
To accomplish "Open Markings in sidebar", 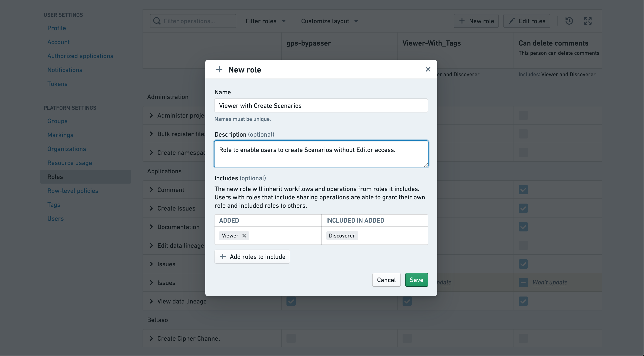I will (60, 135).
